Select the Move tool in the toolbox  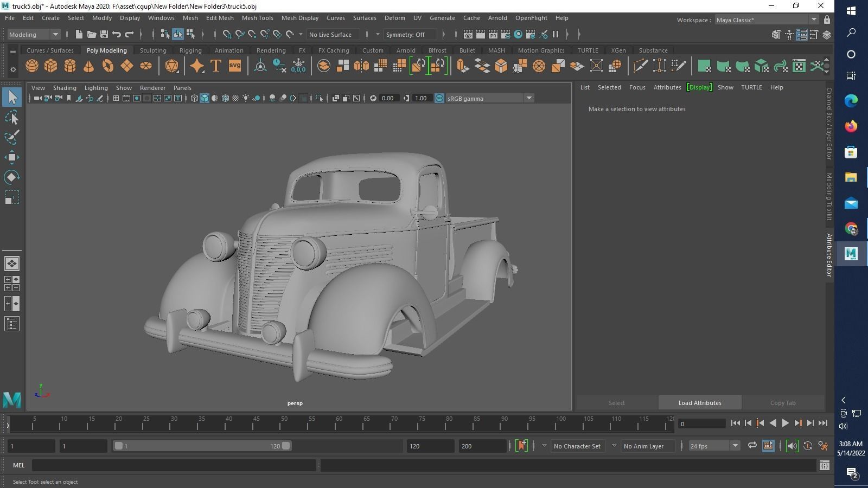12,158
